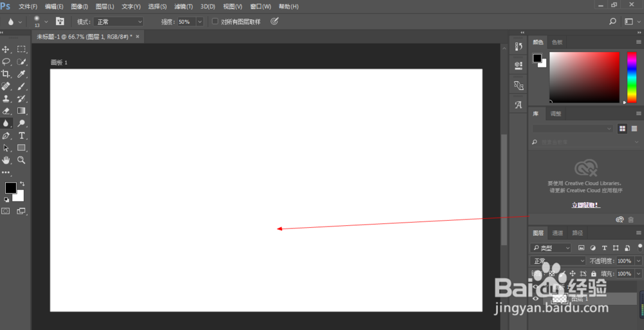This screenshot has width=644, height=330.
Task: Select the Blur tool in toolbar
Action: [x=6, y=123]
